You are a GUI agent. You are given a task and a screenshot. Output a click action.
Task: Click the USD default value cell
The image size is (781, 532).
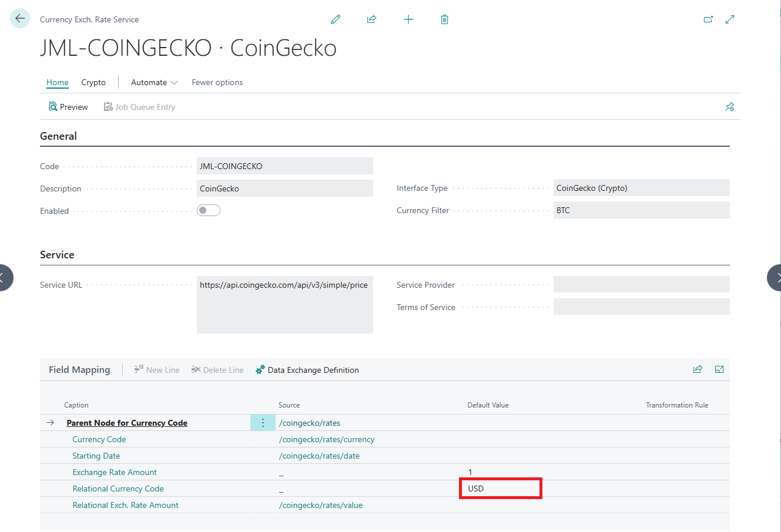tap(500, 489)
